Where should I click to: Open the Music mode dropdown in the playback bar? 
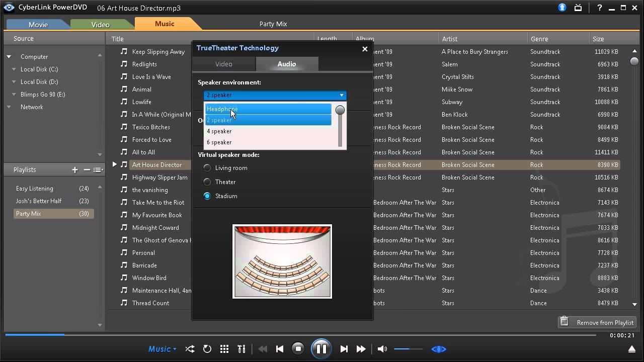[163, 349]
